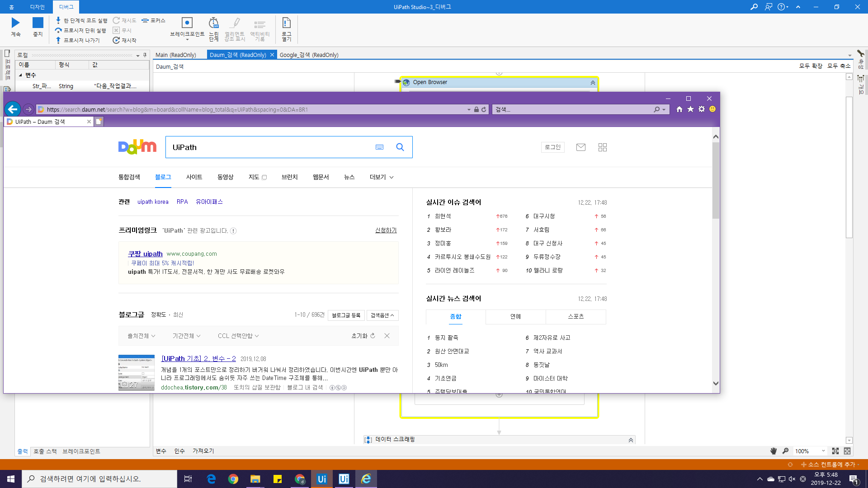Screen dimensions: 868x488
Task: Click the Restart (재시작) icon
Action: pos(116,40)
